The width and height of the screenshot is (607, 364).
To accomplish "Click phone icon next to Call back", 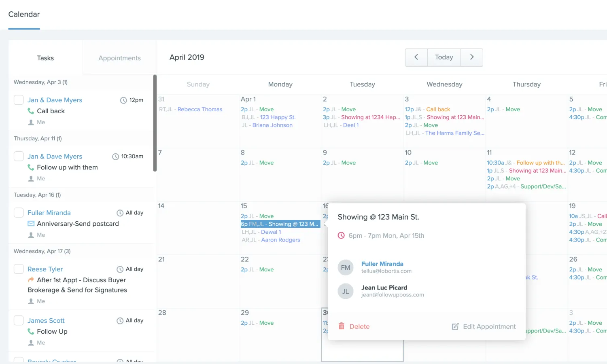I will click(31, 111).
